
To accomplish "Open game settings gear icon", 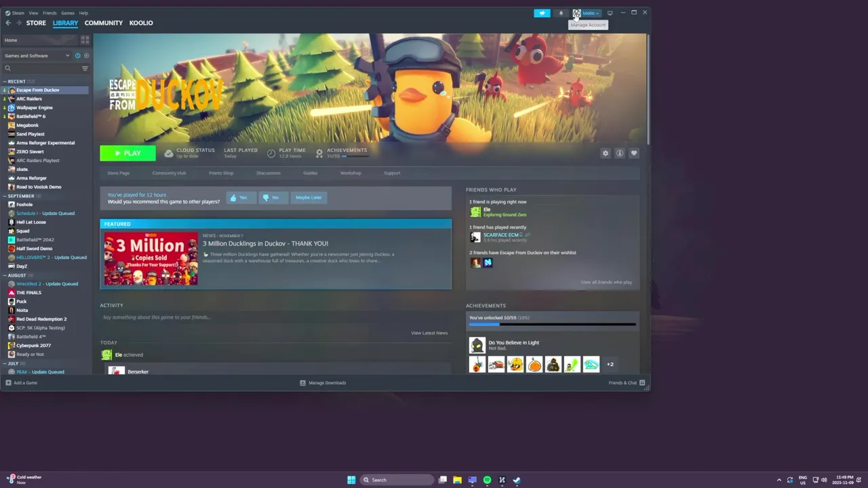I will [606, 153].
